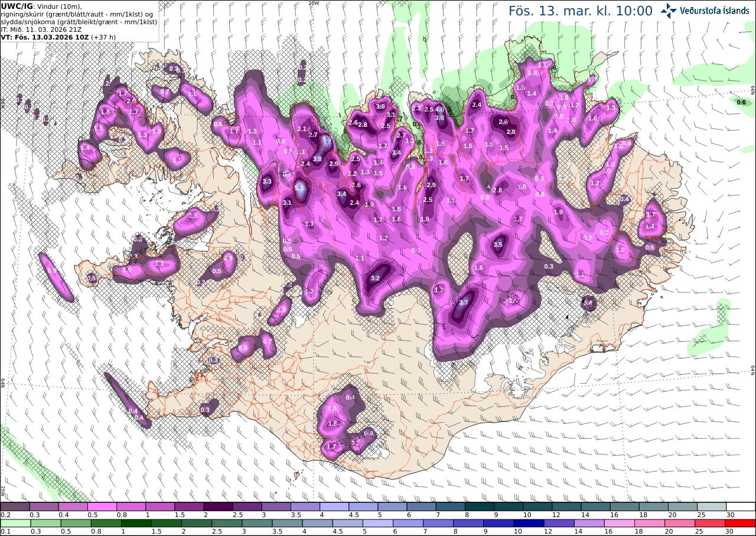
Task: Click the 2.2 precipitation value on the map
Action: [x=352, y=174]
